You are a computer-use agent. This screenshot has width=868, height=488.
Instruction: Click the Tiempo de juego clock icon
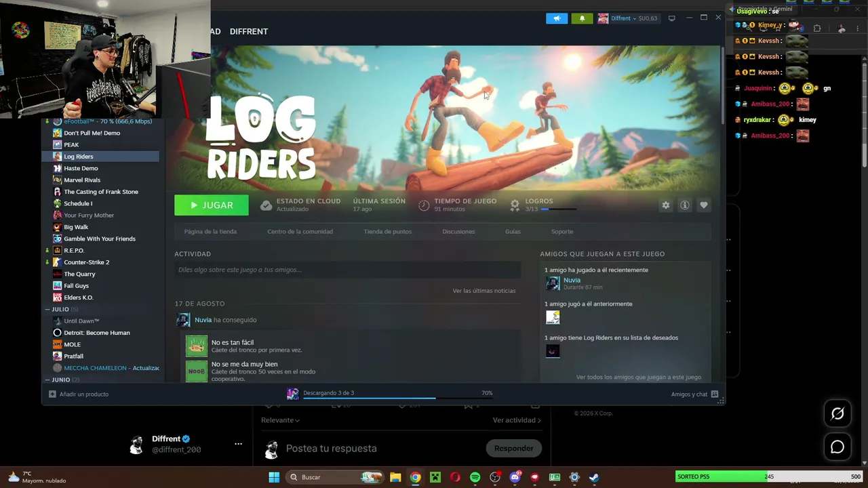click(x=424, y=205)
